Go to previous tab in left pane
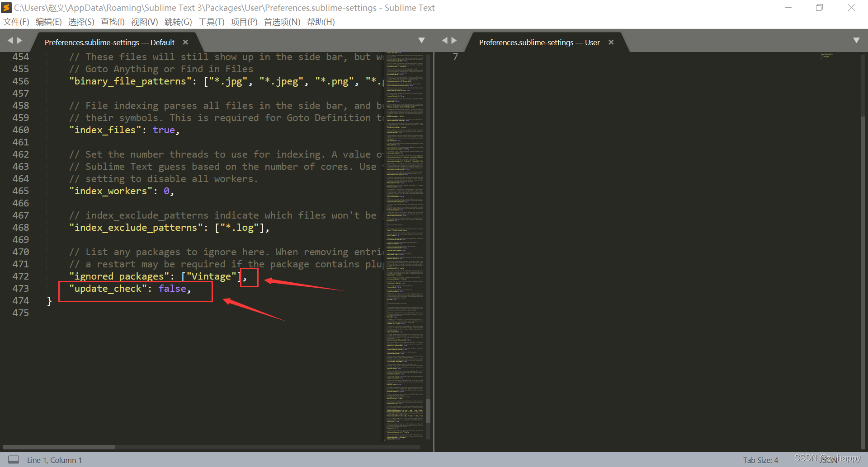 (10, 41)
